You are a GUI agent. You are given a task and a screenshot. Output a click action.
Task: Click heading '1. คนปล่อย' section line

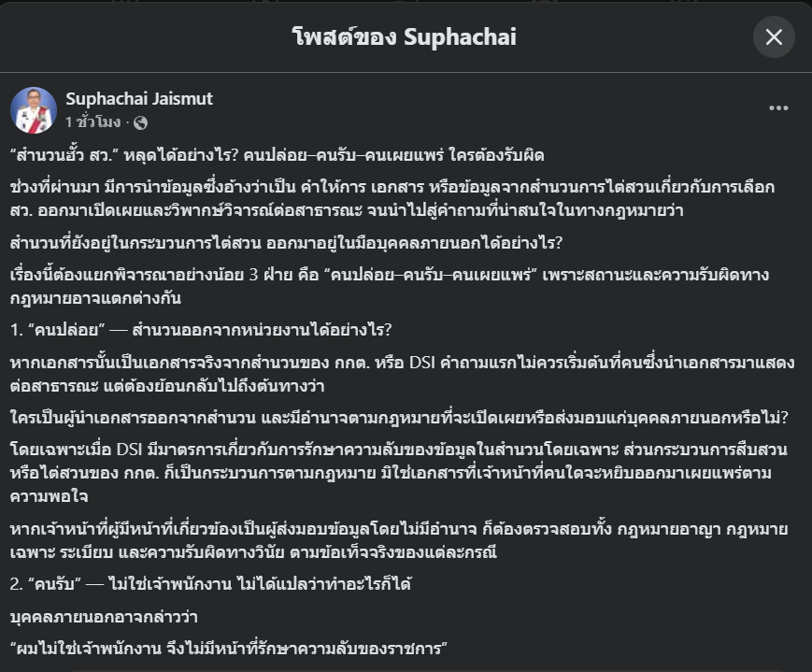pyautogui.click(x=201, y=330)
